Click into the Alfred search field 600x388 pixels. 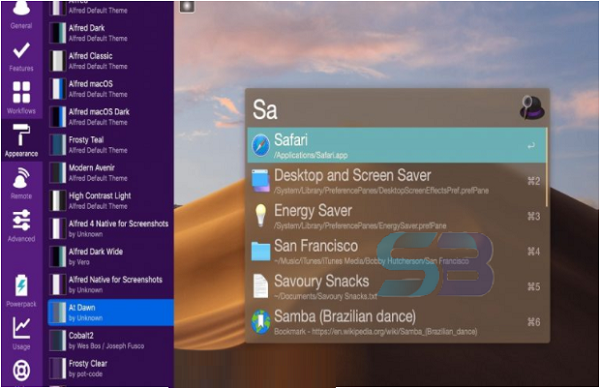click(383, 109)
